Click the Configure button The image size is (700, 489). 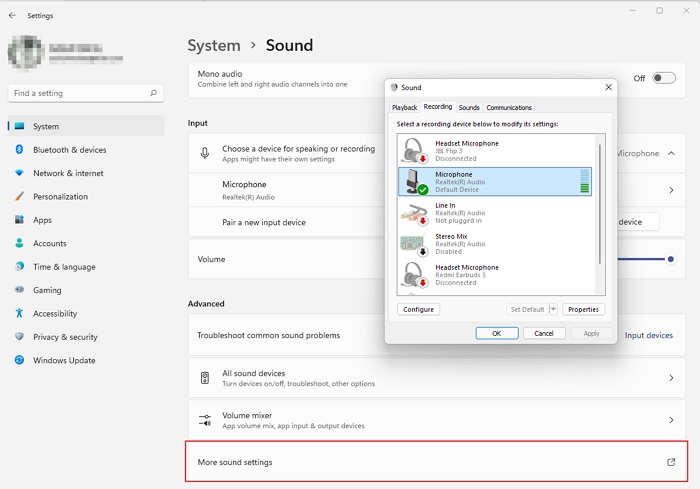point(418,309)
